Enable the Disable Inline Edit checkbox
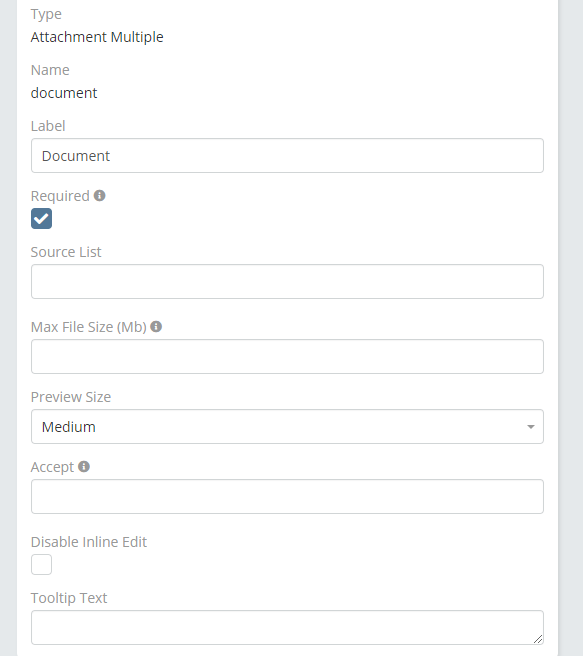Screen dimensions: 583x656 tap(41, 564)
